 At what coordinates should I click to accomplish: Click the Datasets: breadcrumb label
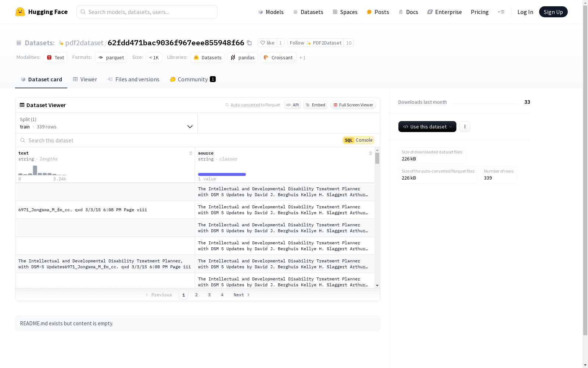pyautogui.click(x=40, y=43)
